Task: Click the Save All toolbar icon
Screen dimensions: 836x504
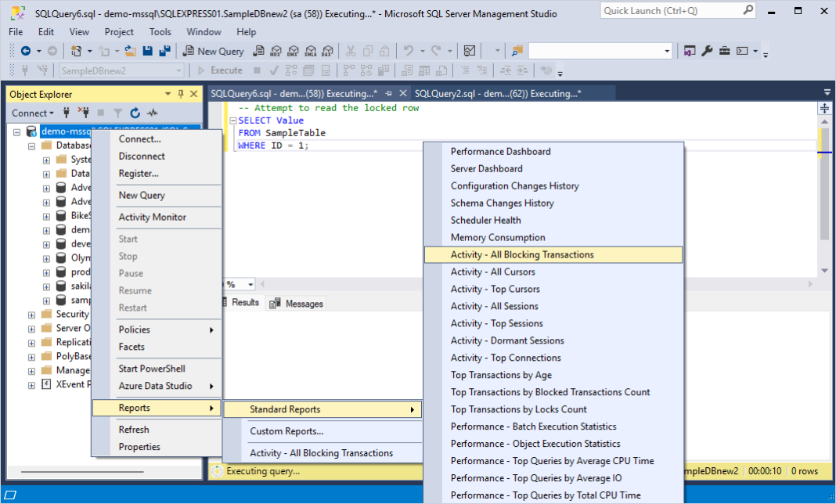Action: click(x=164, y=51)
